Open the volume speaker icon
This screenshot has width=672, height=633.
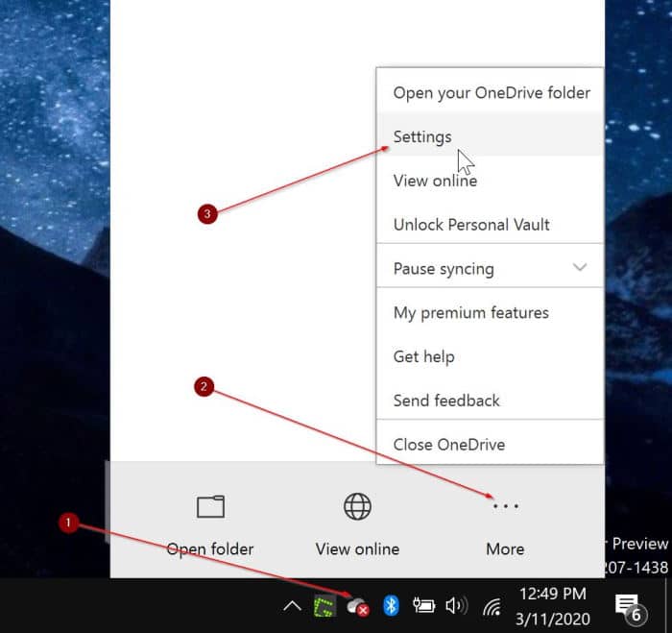456,605
